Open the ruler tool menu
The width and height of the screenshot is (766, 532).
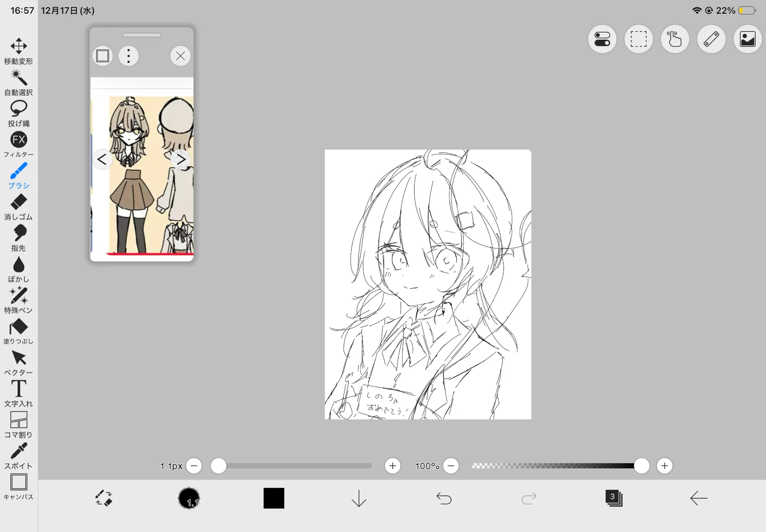pos(711,39)
